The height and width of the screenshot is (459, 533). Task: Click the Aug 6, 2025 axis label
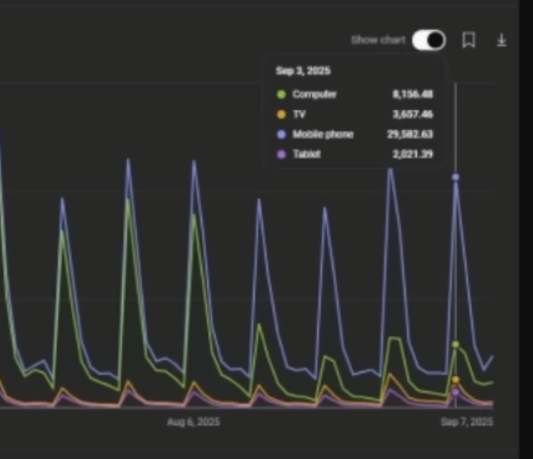pyautogui.click(x=193, y=422)
